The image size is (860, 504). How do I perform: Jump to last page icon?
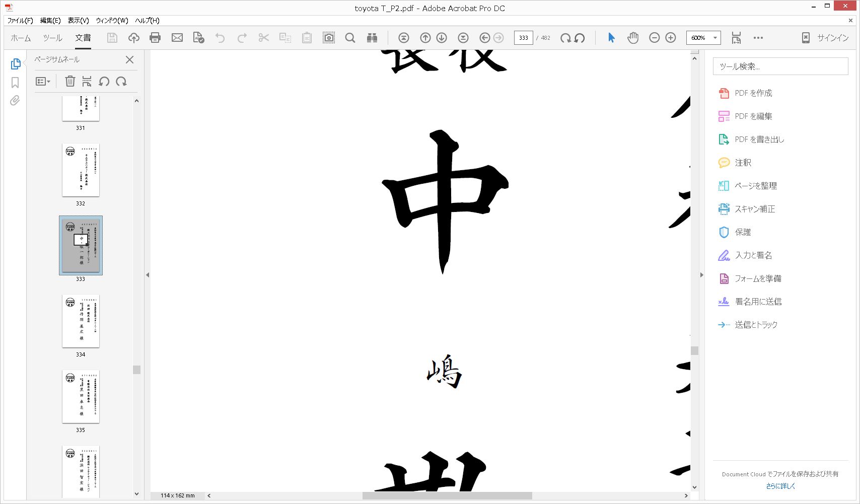[x=463, y=38]
